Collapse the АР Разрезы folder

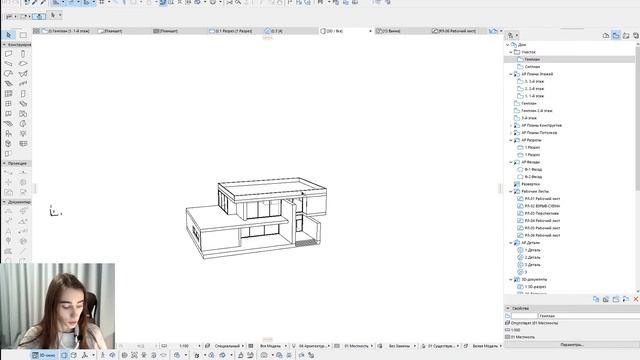(x=511, y=140)
